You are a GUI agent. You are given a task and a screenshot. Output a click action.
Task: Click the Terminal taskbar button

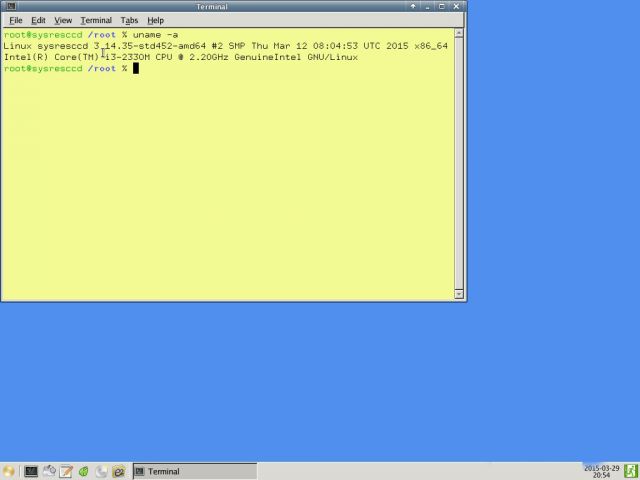click(195, 471)
